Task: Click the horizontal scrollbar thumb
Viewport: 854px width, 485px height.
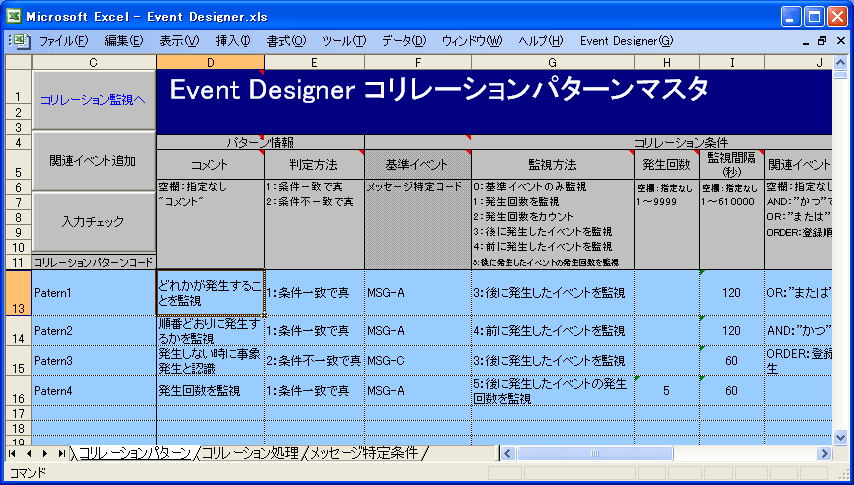Action: tap(595, 453)
